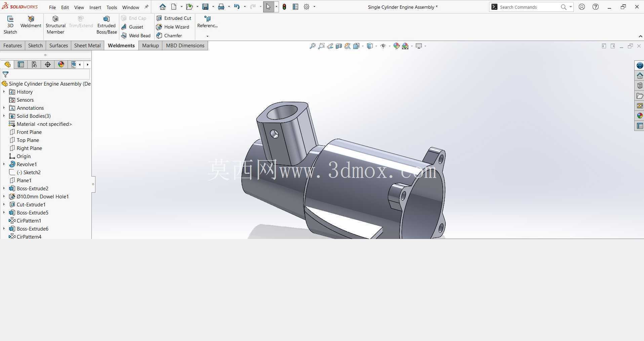Create a new document
Image resolution: width=644 pixels, height=341 pixels.
pos(174,7)
